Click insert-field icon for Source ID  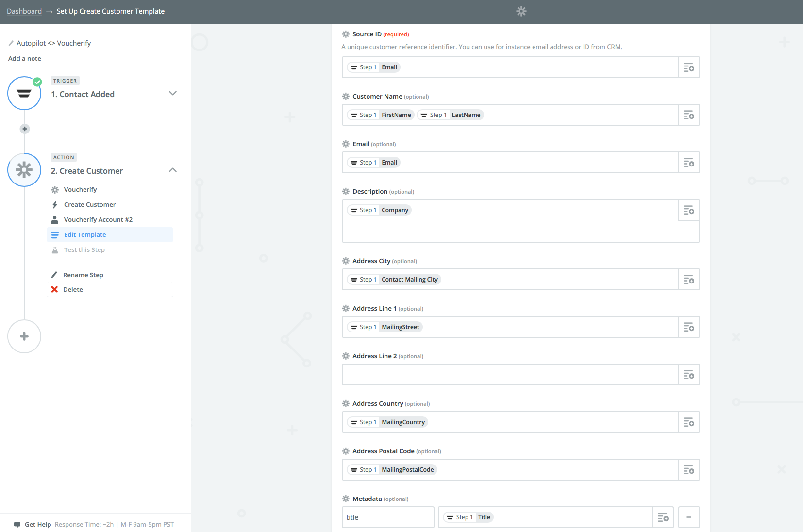click(x=689, y=67)
